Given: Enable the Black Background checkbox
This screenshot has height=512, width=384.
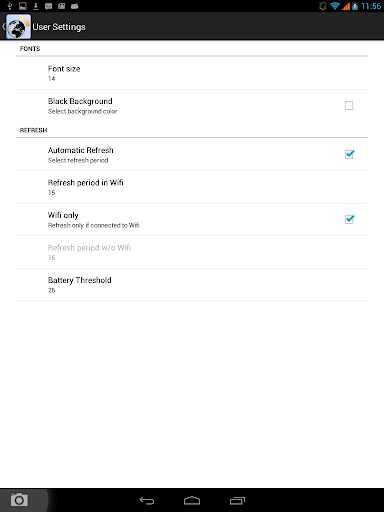Looking at the screenshot, I should [349, 106].
